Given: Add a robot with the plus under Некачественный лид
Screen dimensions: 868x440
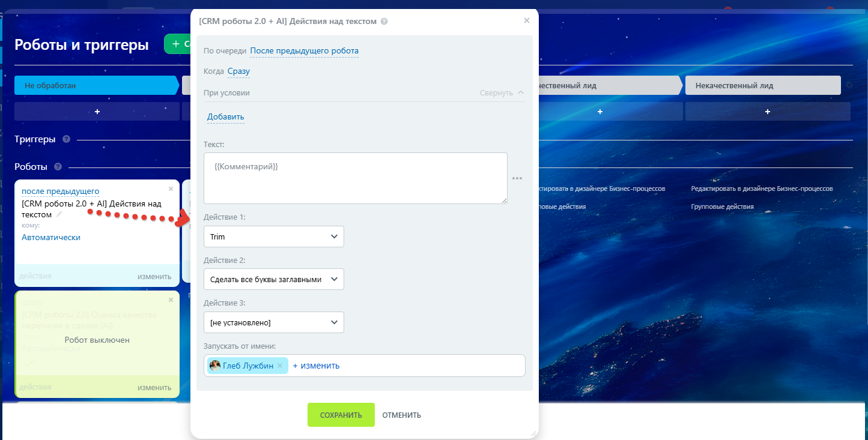Looking at the screenshot, I should (x=768, y=112).
